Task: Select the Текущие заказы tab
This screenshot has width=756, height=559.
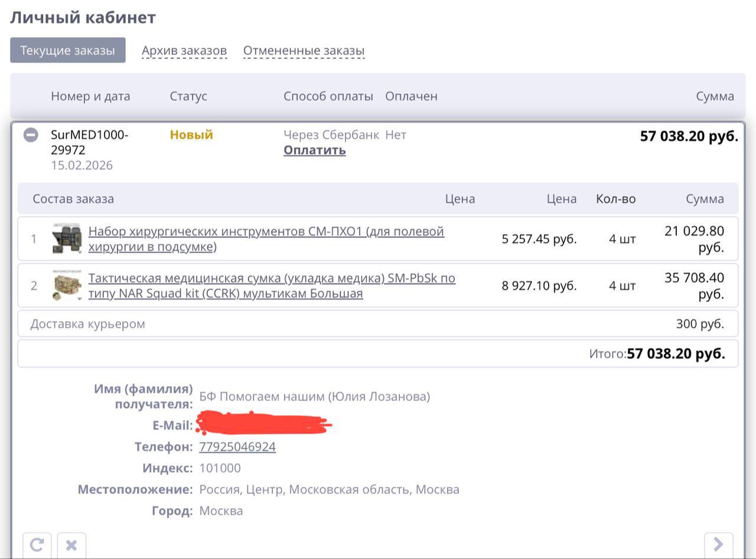Action: pos(67,50)
